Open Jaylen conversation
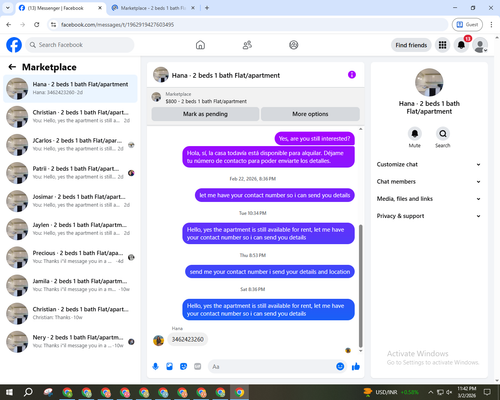The height and width of the screenshot is (400, 500). pos(70,229)
